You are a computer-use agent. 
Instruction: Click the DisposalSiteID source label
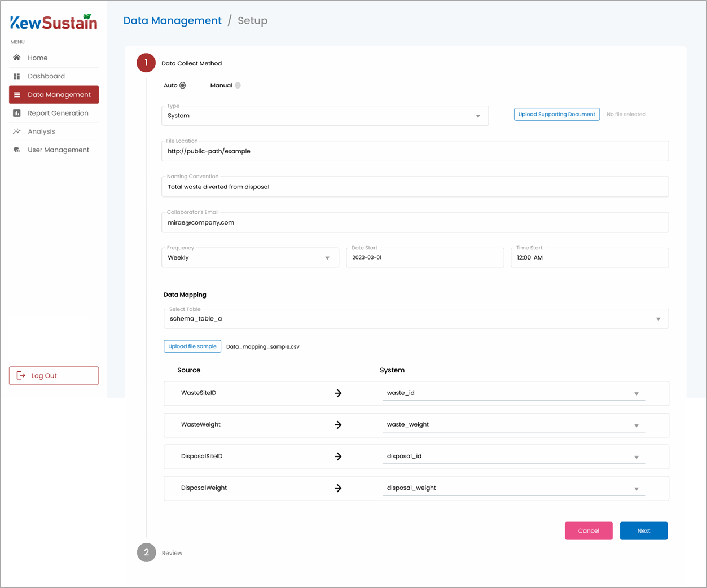(x=202, y=457)
